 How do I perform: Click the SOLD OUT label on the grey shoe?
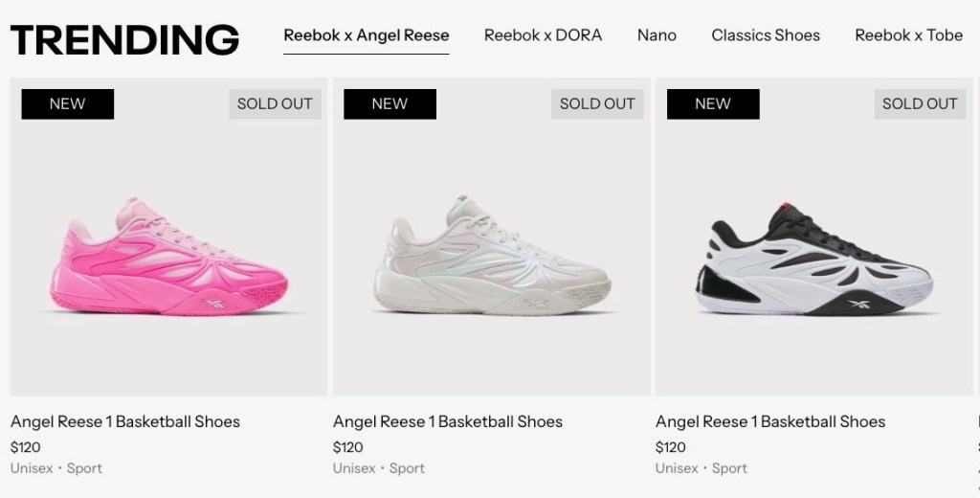point(597,103)
